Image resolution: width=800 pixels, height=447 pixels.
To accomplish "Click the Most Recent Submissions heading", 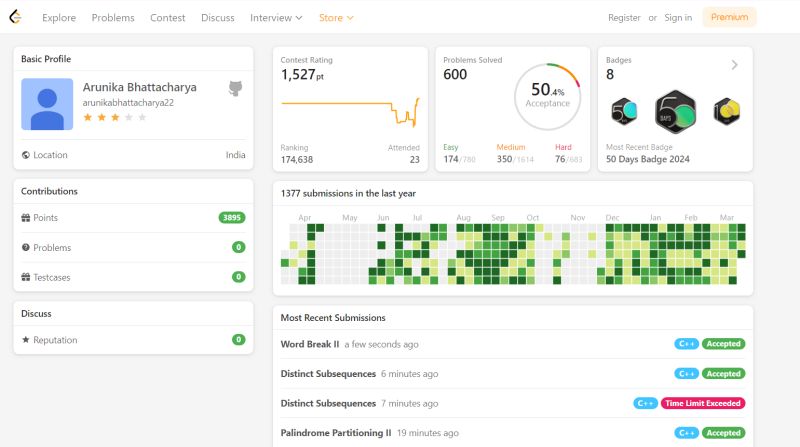I will 333,318.
